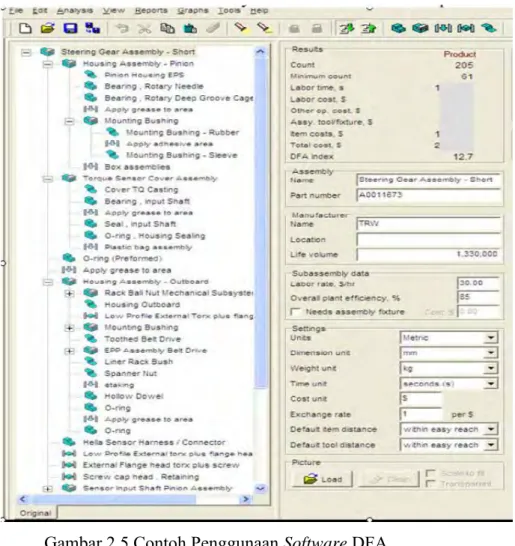Select icon beside Bearing, Rotary Needle
The image size is (515, 546).
coord(91,86)
